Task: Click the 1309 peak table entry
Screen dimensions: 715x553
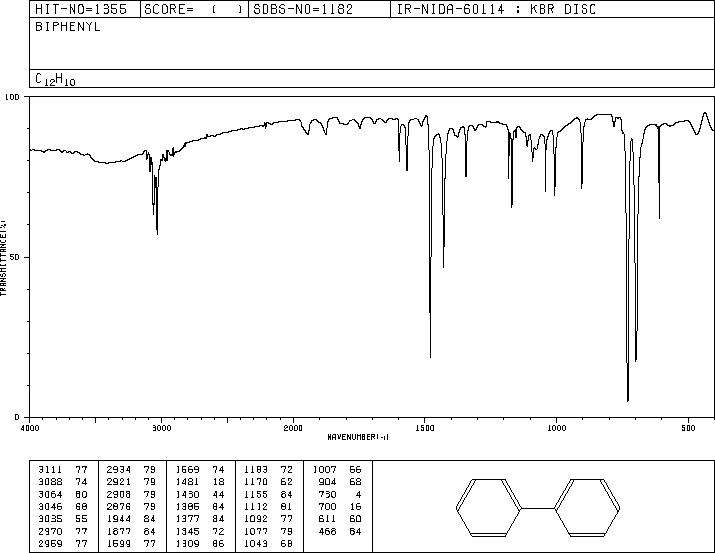Action: point(200,544)
